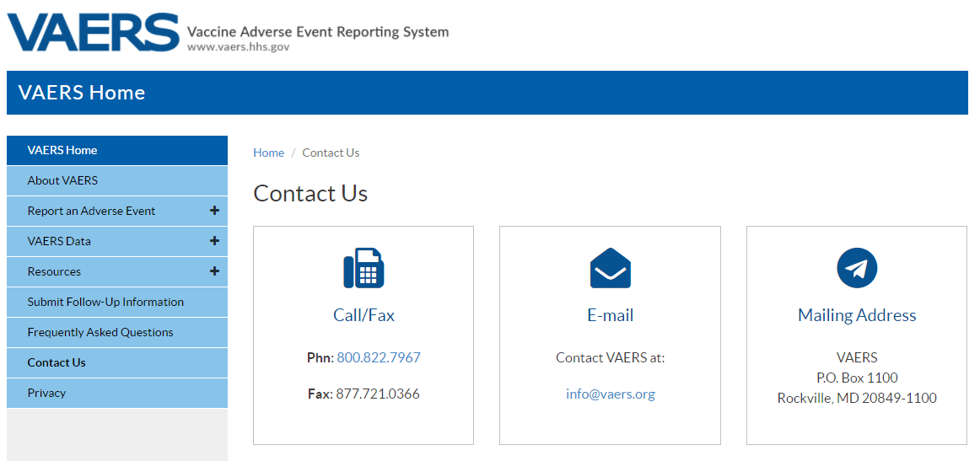Expand Report an Adverse Event submenu
Viewport: 980px width, 461px height.
coord(214,212)
